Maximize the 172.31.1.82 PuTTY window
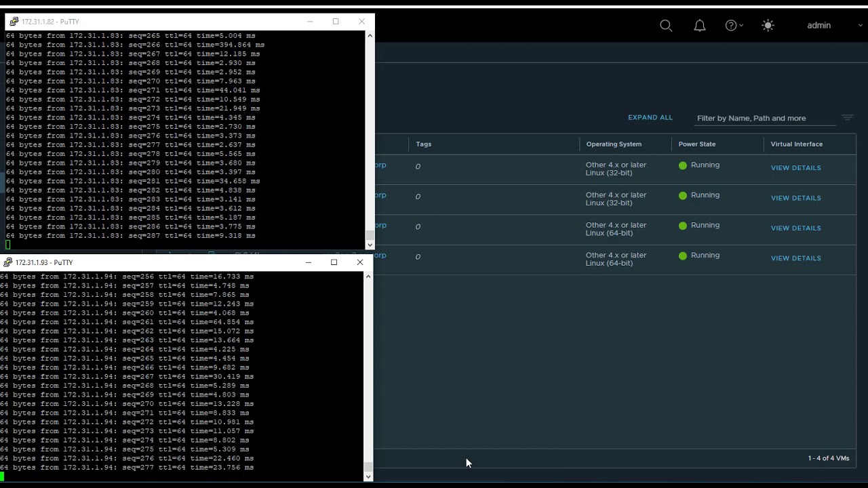This screenshot has height=488, width=868. (336, 22)
